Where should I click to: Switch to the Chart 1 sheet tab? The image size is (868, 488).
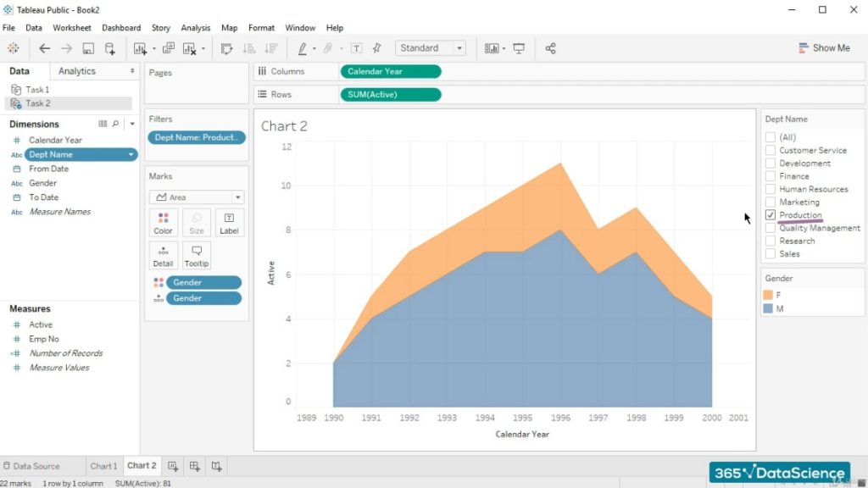click(x=103, y=466)
